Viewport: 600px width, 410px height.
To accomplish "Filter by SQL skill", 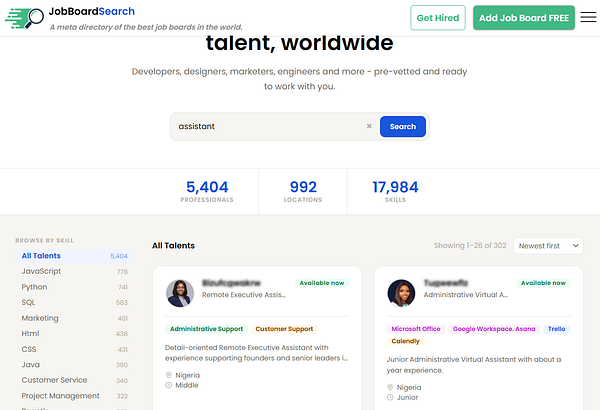I will coord(75,302).
